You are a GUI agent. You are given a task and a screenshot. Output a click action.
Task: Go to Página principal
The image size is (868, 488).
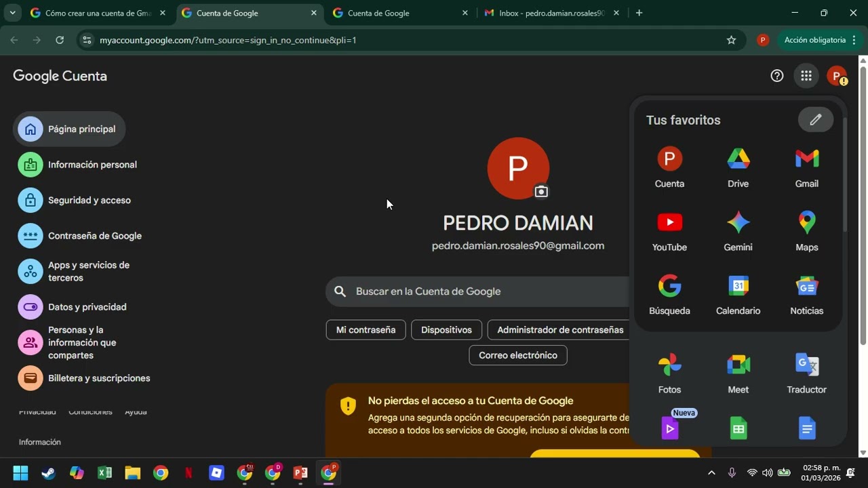pos(69,129)
